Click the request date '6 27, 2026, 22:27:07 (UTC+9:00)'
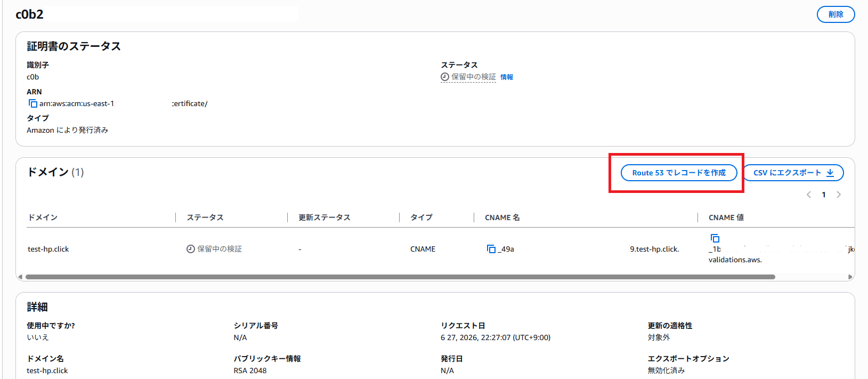This screenshot has height=379, width=868. click(x=496, y=337)
